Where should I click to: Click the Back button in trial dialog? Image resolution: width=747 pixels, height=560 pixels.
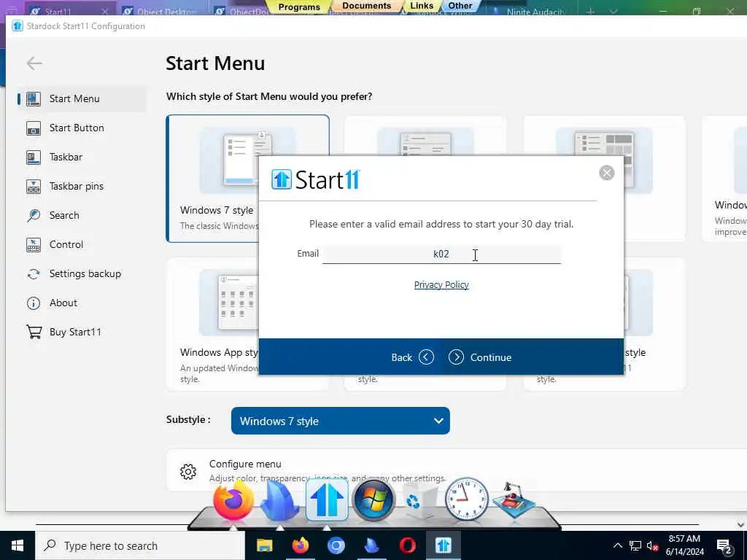[412, 357]
